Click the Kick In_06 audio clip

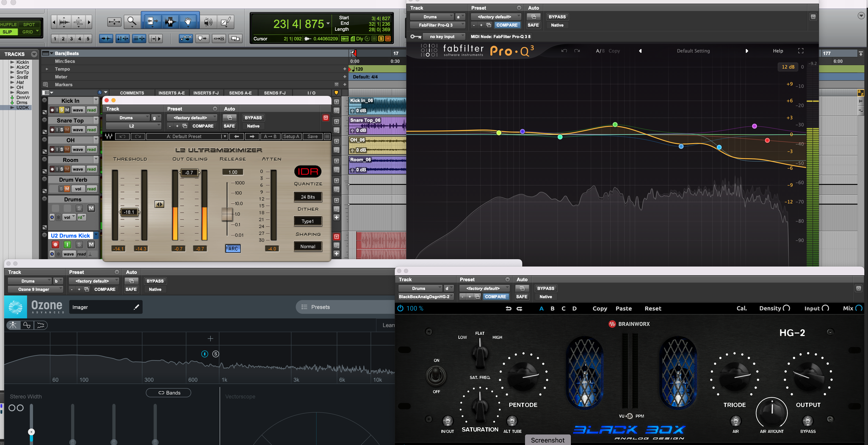[377, 106]
